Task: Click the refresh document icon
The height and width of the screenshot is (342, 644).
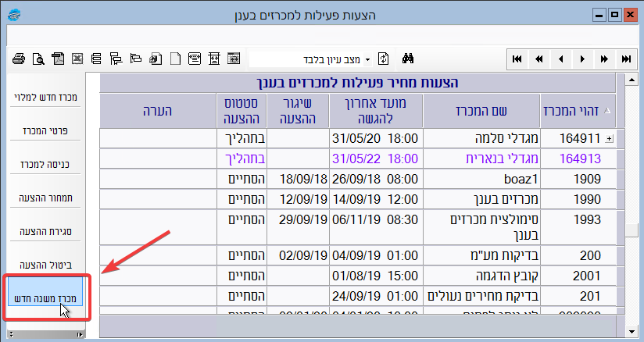Action: 384,59
